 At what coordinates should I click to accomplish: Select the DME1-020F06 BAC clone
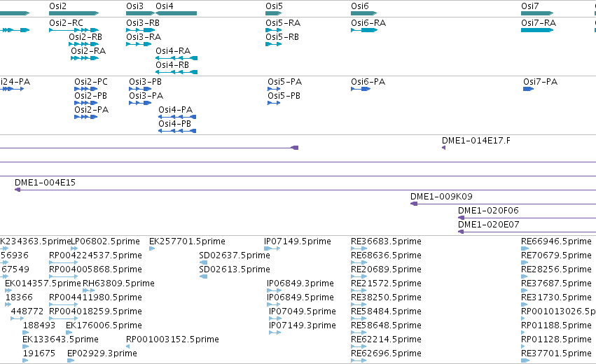point(527,218)
